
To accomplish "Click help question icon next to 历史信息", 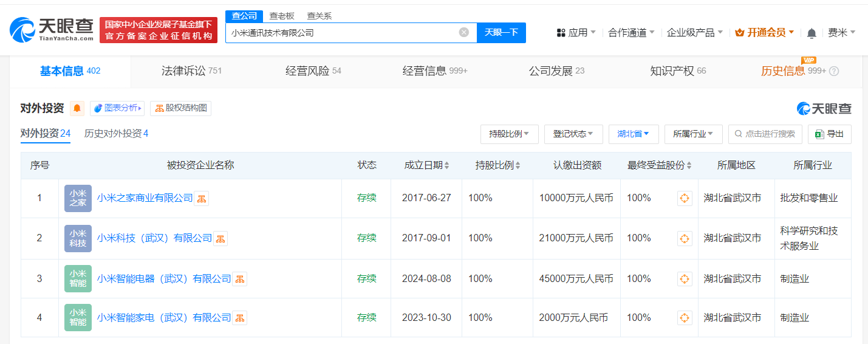I will tap(834, 71).
